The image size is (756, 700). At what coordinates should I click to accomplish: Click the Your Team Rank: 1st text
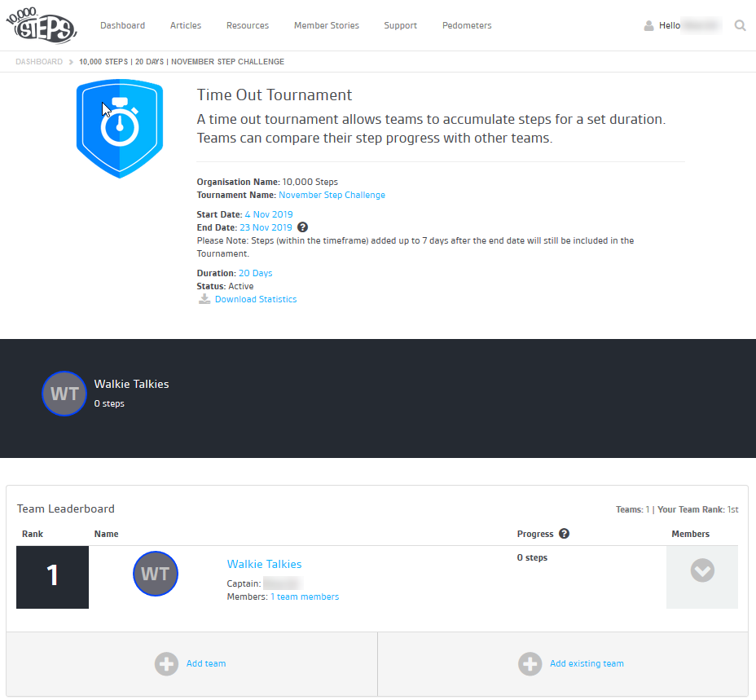(697, 509)
